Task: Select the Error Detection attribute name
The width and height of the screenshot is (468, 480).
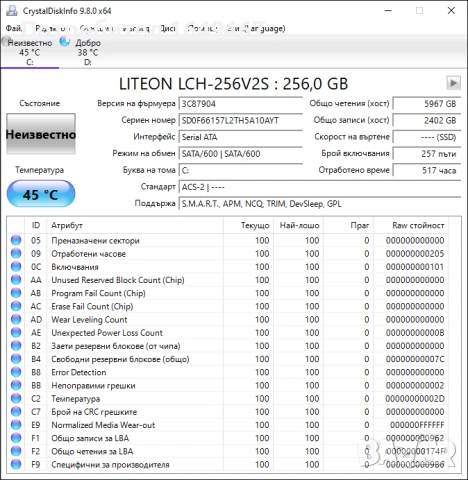Action: 79,372
